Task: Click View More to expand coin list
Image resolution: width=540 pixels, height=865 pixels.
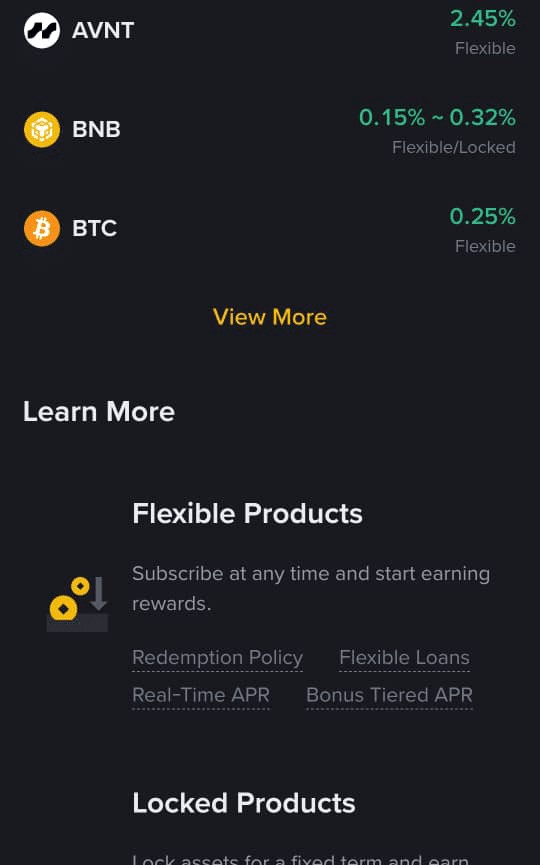Action: [x=270, y=317]
